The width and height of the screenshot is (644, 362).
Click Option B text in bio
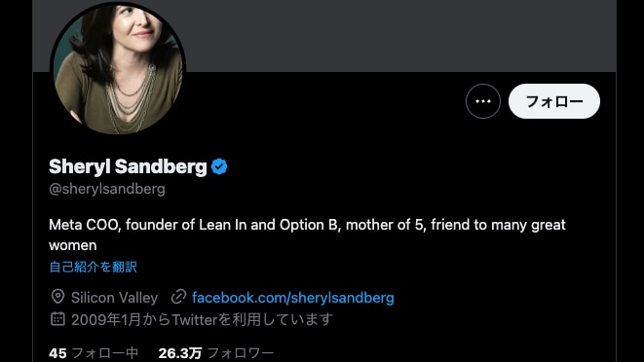(310, 225)
